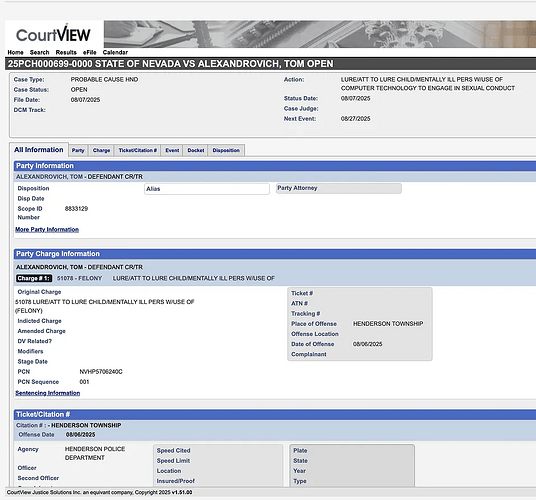
Task: Switch to the Docket tab
Action: [196, 150]
